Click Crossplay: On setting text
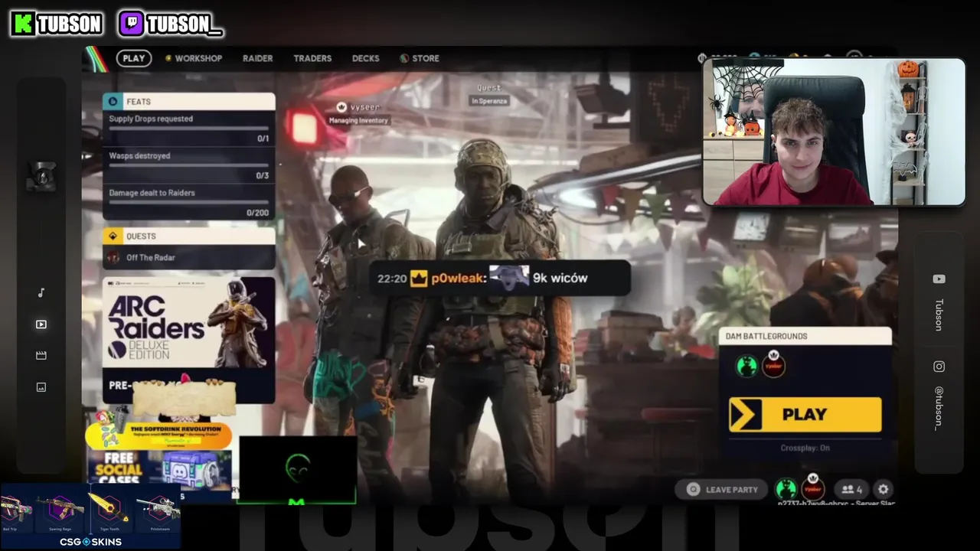Screen dimensions: 980x551 (805, 448)
